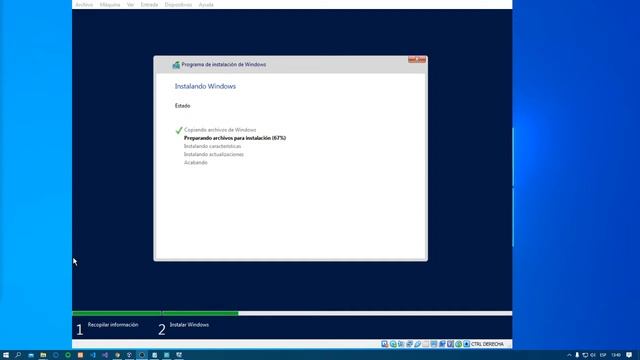Click the network adapter status icon
The width and height of the screenshot is (640, 360).
409,344
